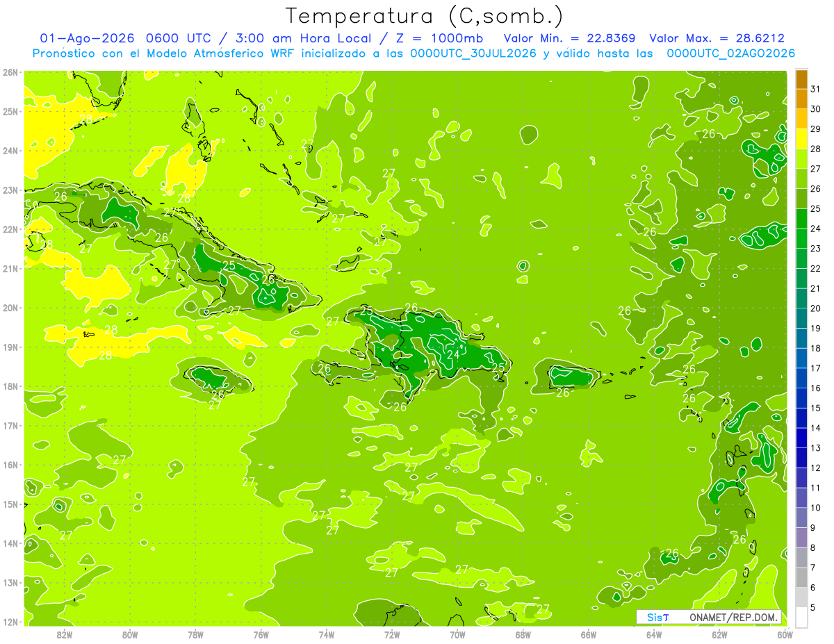Click the "15N" latitude axis label
The width and height of the screenshot is (834, 644).
[x=10, y=504]
